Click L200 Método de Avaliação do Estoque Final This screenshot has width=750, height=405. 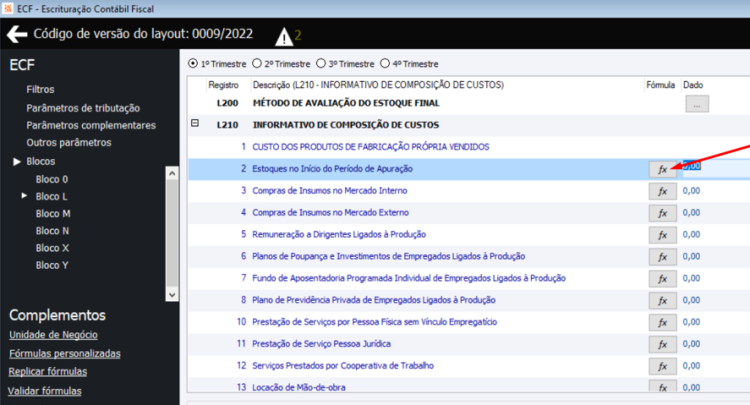point(346,103)
